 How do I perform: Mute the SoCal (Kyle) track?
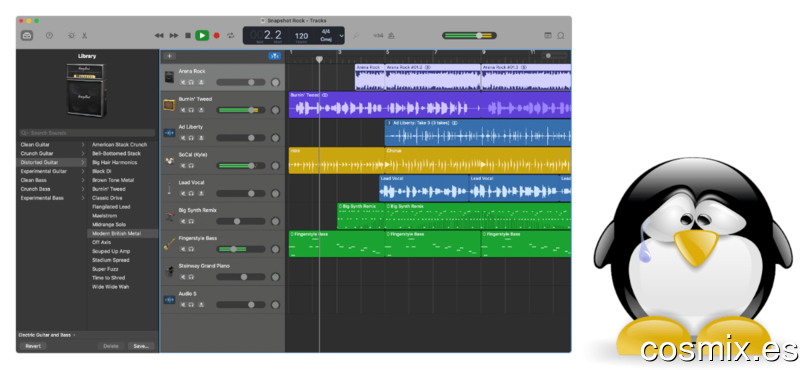[183, 165]
